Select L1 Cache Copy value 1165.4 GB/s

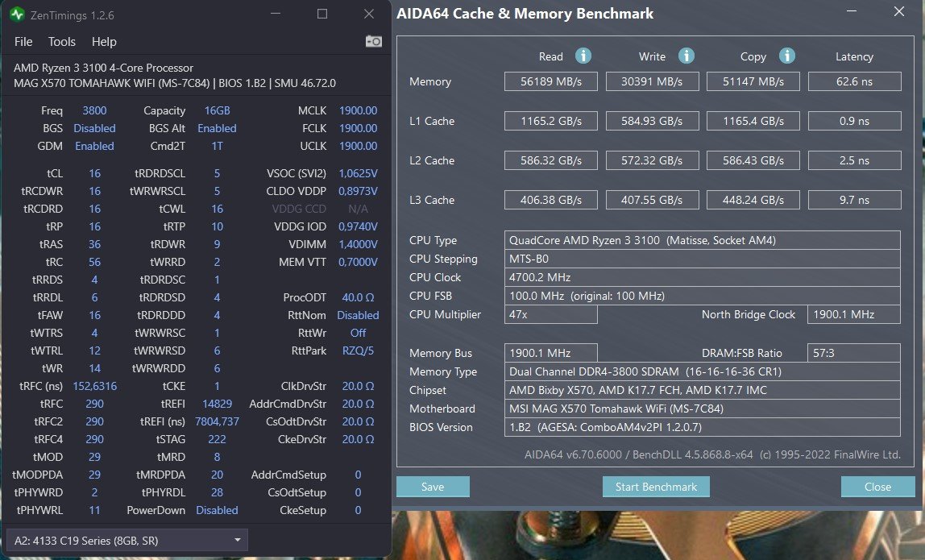point(753,121)
